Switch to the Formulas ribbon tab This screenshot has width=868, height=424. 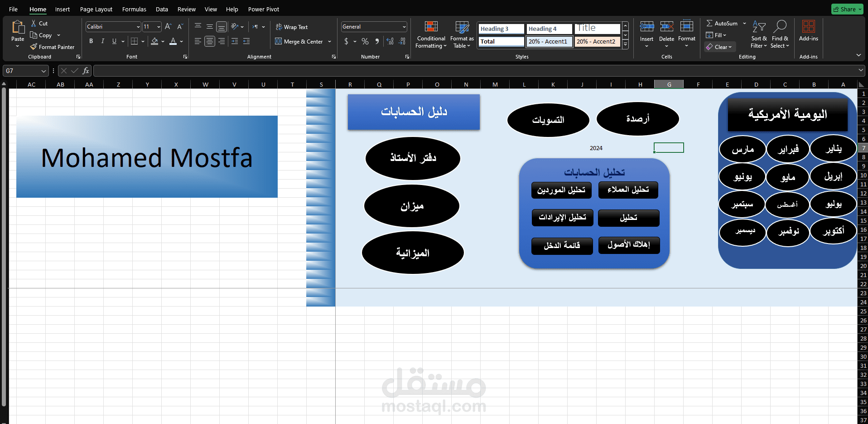(x=134, y=9)
